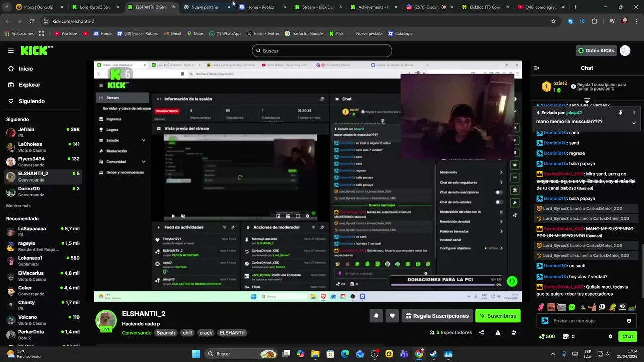Image resolution: width=644 pixels, height=362 pixels.
Task: Click the browser address bar
Action: coord(296,21)
